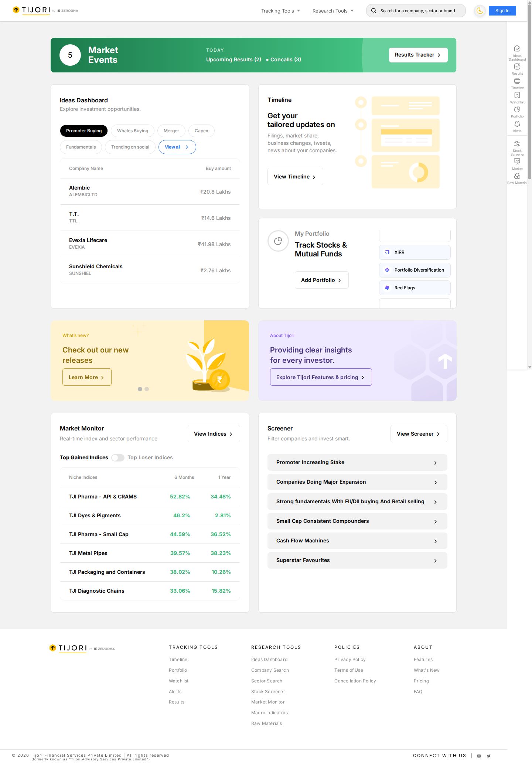This screenshot has width=532, height=763.
Task: Click the My Portfolio pie icon
Action: 278,241
